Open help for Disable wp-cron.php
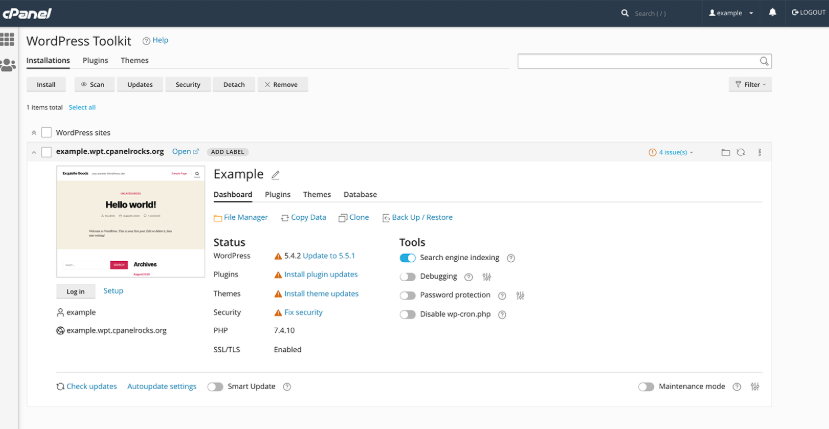Screen dimensions: 829x429 pyautogui.click(x=502, y=315)
